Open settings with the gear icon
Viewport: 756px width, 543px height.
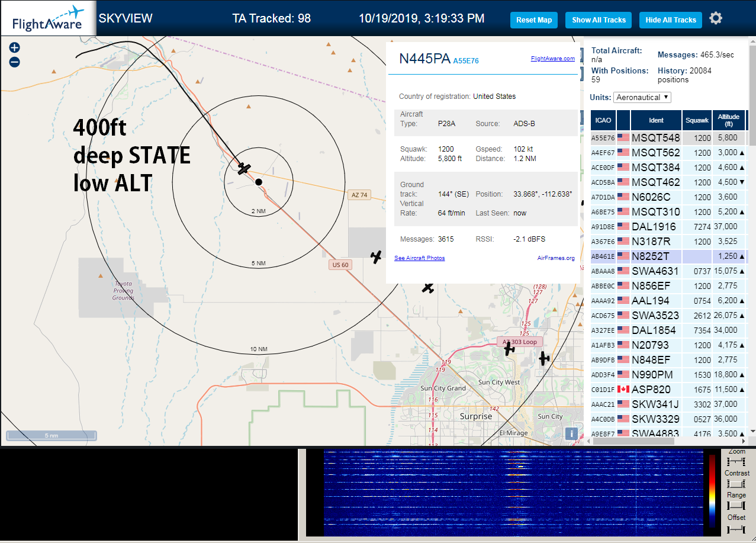coord(716,19)
